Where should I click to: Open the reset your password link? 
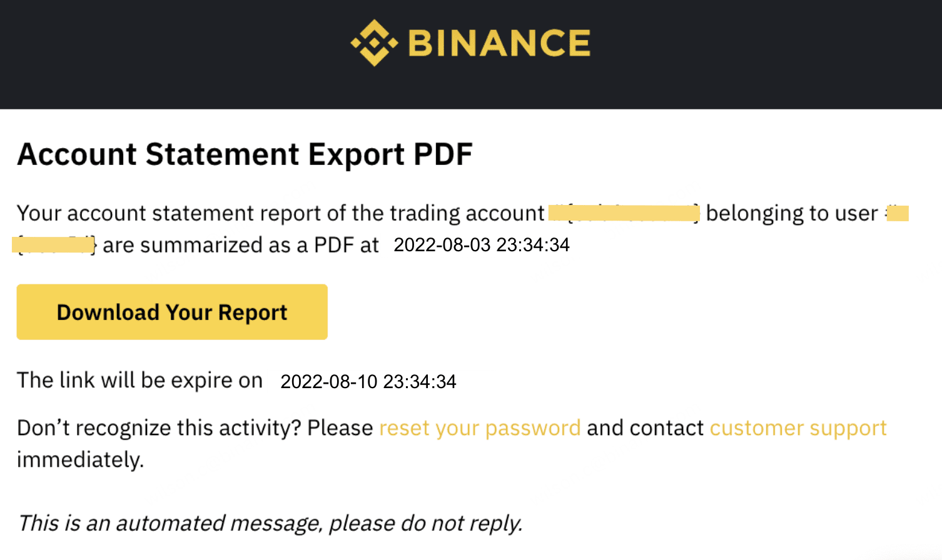click(x=480, y=428)
